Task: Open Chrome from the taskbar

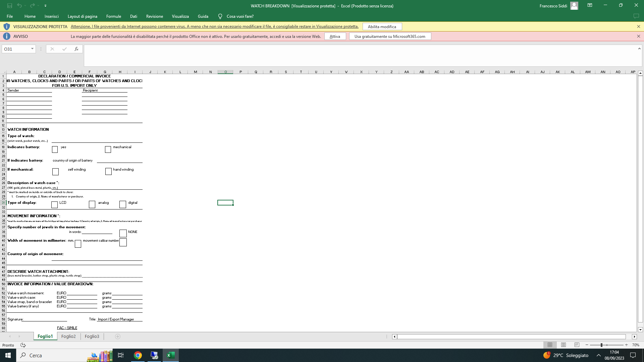Action: pos(138,355)
